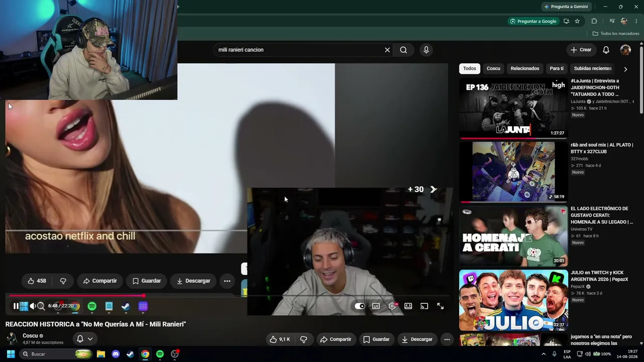Show more filter chips with the arrow
644x362 pixels.
click(625, 69)
